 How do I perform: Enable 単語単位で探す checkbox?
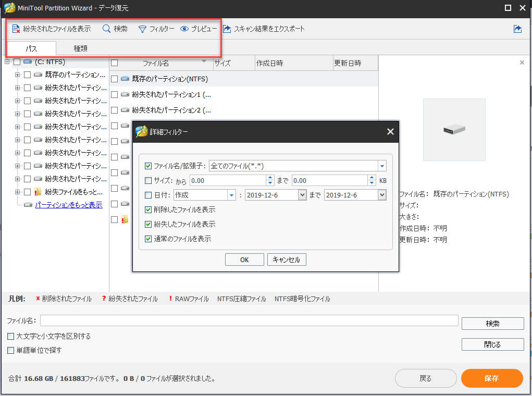[x=11, y=350]
